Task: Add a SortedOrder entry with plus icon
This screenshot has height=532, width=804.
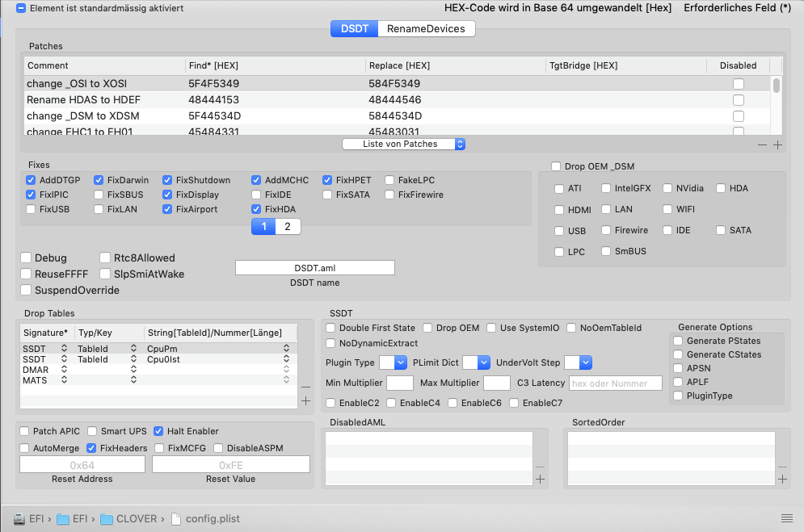Action: tap(782, 480)
